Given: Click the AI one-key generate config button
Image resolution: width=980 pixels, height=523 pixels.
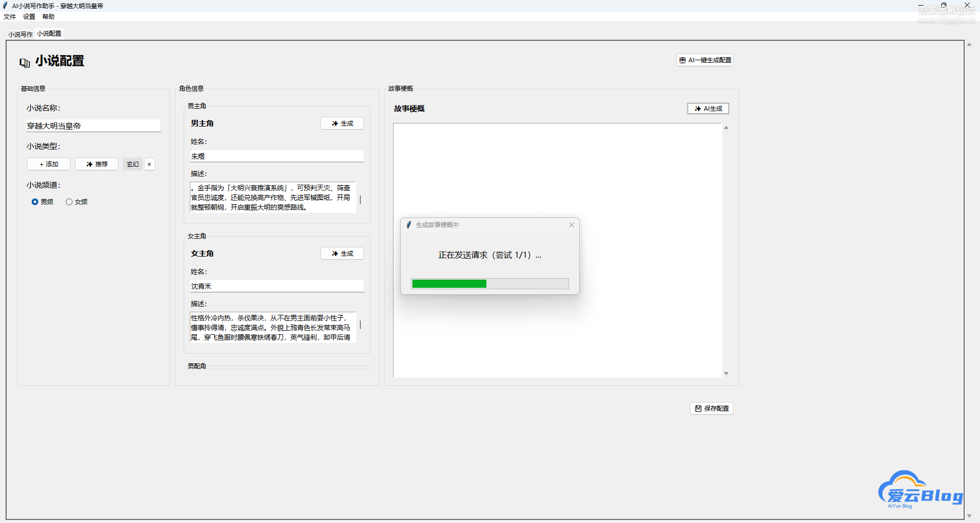Looking at the screenshot, I should (x=705, y=60).
